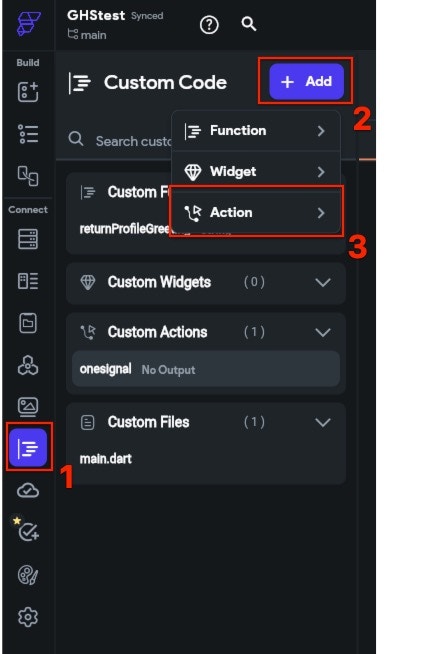Open the Widget Palette icon under Build
Viewport: 440px width, 654px height.
28,92
